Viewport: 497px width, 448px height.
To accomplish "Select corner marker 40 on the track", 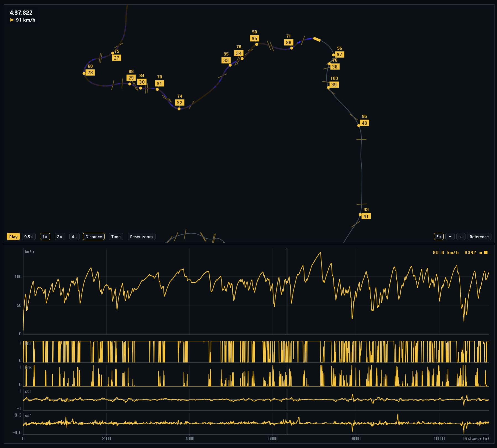I will coord(364,123).
